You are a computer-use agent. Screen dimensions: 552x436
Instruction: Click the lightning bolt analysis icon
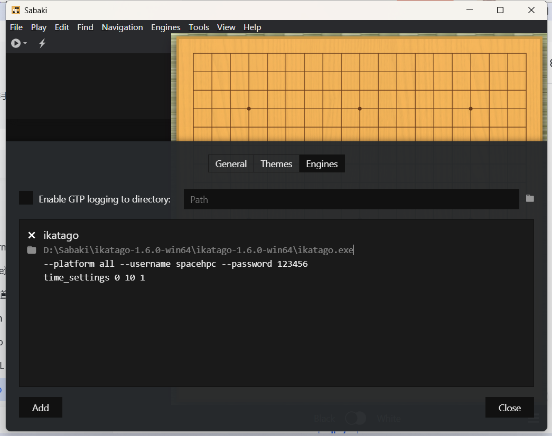[42, 43]
